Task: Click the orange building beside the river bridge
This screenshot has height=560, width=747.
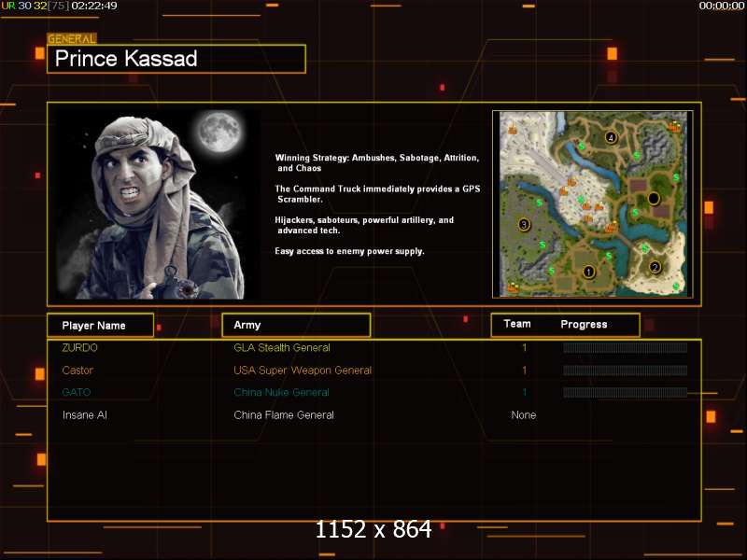Action: pos(611,228)
